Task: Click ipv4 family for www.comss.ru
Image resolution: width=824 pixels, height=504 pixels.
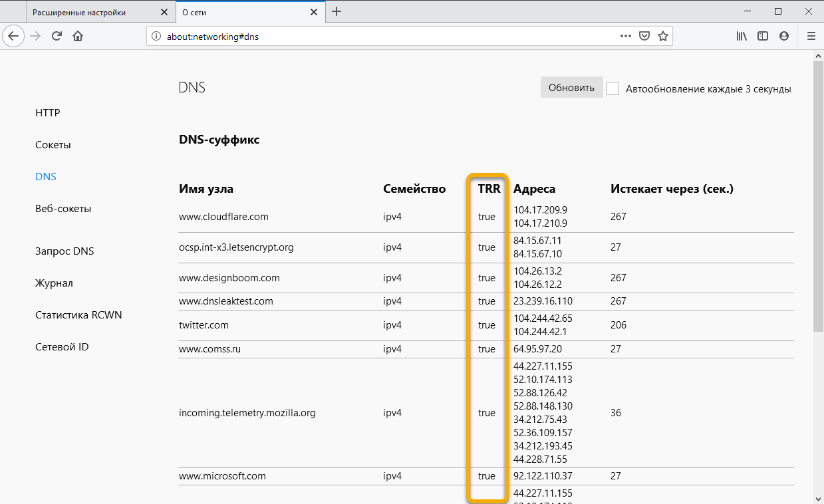Action: point(392,349)
